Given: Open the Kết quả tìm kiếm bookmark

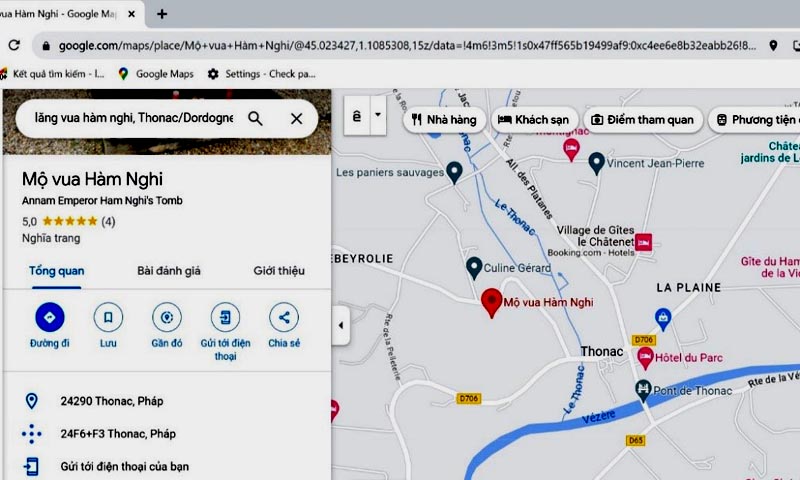Looking at the screenshot, I should tap(53, 74).
